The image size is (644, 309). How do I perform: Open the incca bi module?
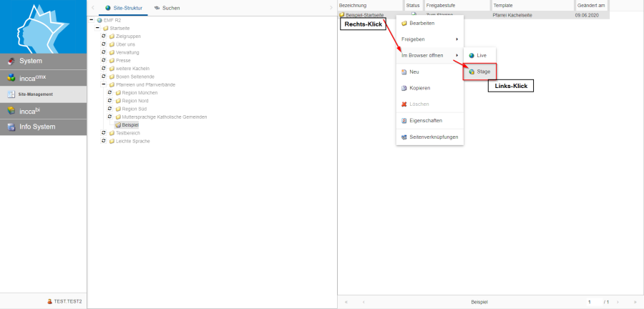click(x=43, y=110)
